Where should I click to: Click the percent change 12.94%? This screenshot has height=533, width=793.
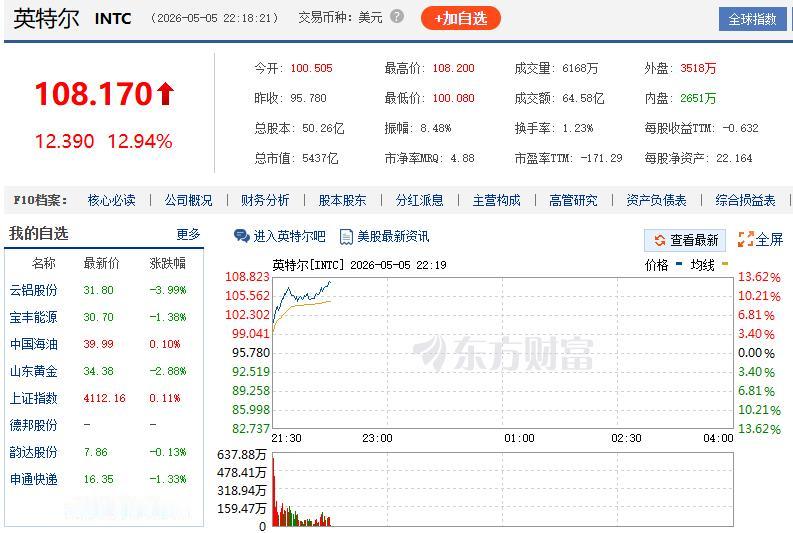click(x=140, y=141)
